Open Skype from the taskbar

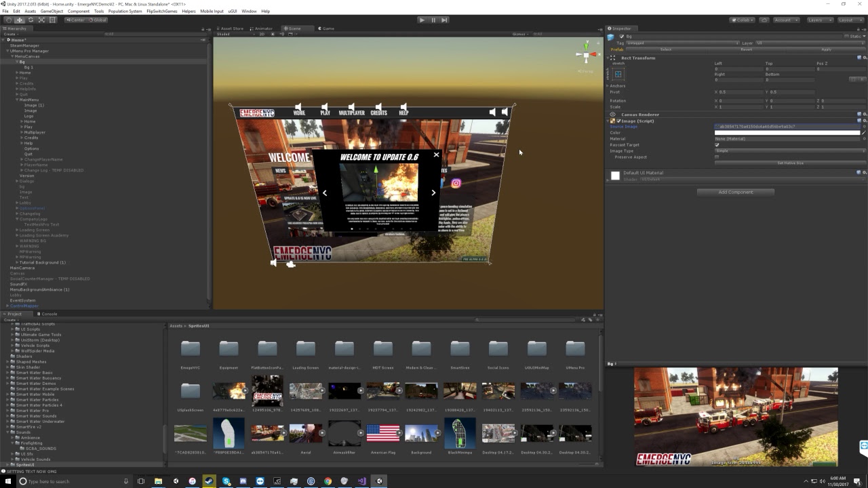click(226, 481)
